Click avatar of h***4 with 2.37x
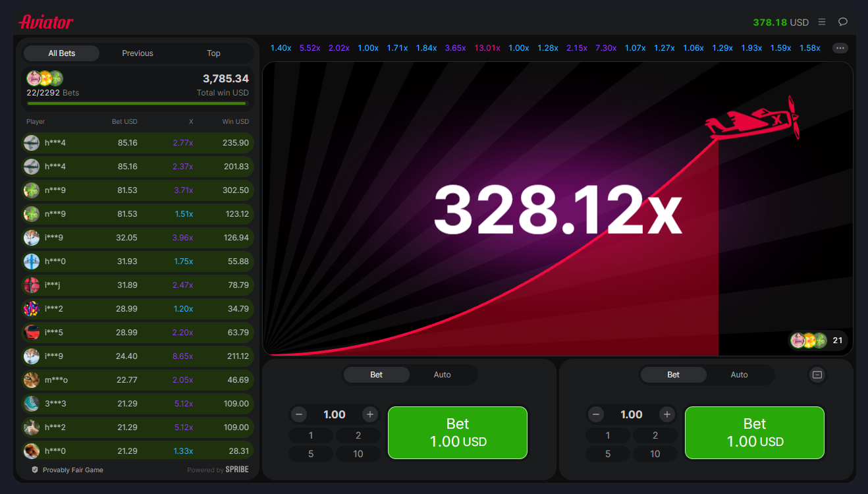 click(x=31, y=167)
